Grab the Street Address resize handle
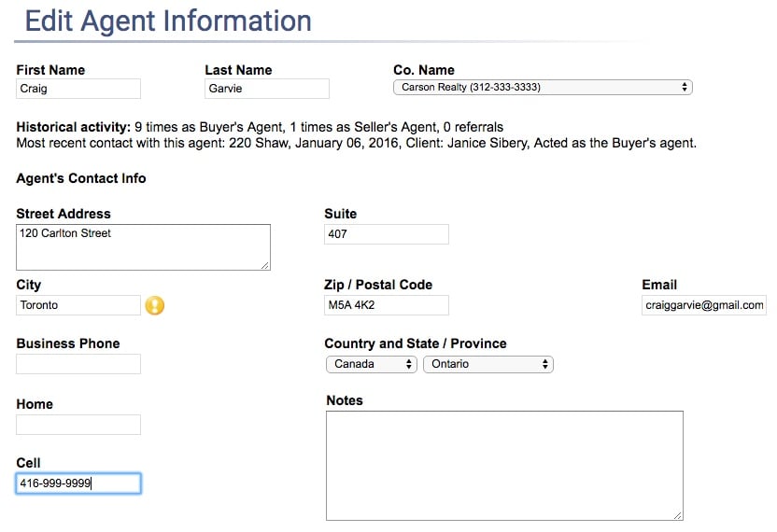This screenshot has width=777, height=532. pos(265,265)
